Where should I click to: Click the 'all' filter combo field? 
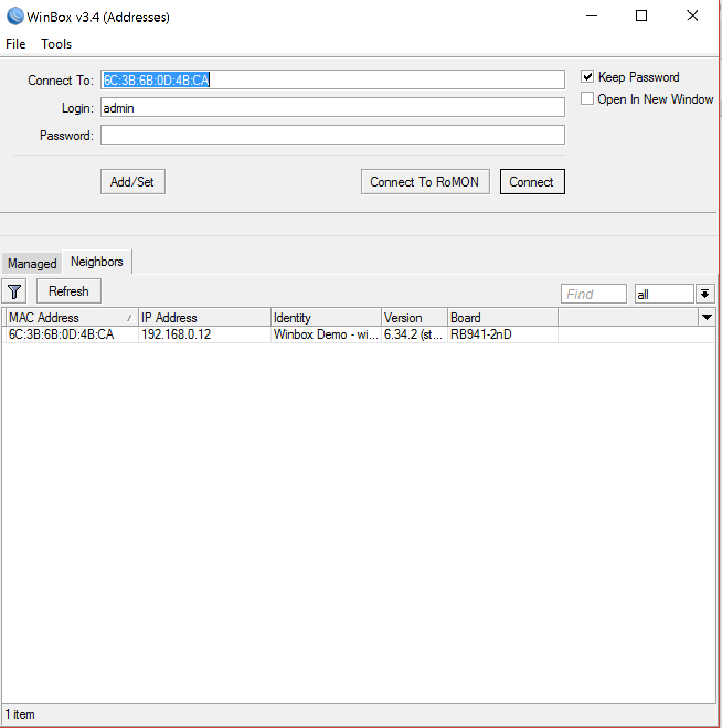tap(664, 294)
